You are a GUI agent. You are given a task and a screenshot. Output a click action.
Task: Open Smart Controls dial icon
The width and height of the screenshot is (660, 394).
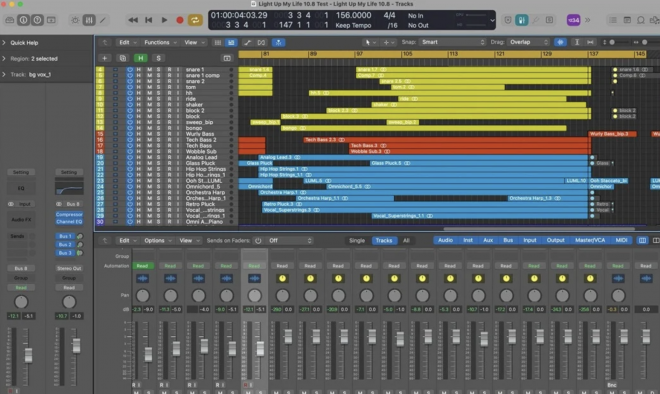pyautogui.click(x=75, y=20)
